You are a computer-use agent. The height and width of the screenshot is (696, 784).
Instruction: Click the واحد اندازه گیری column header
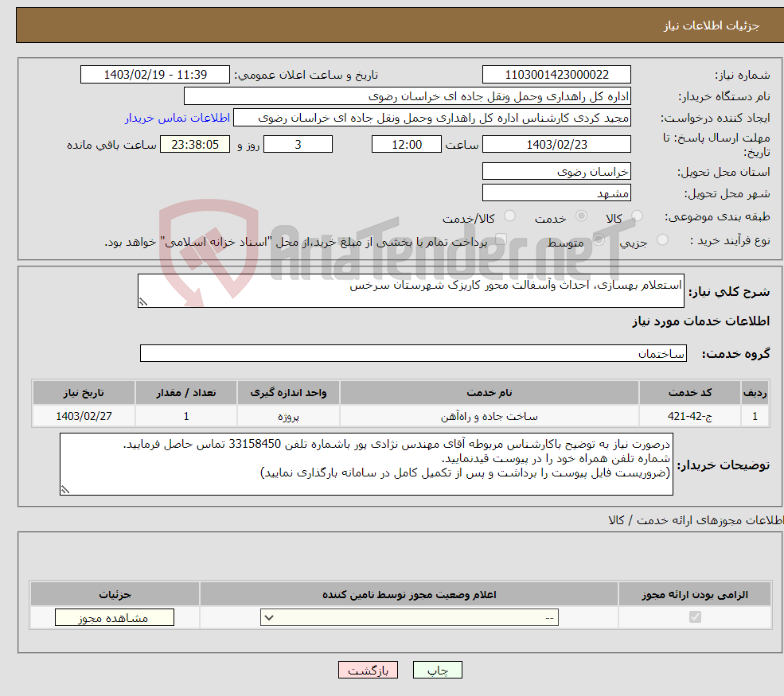coord(288,393)
